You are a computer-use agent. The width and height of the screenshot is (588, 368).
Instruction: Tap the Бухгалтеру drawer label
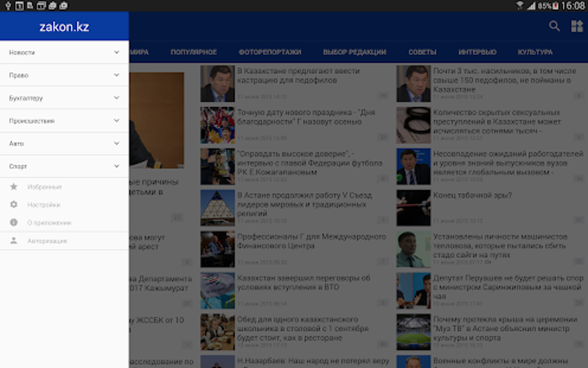pos(26,98)
